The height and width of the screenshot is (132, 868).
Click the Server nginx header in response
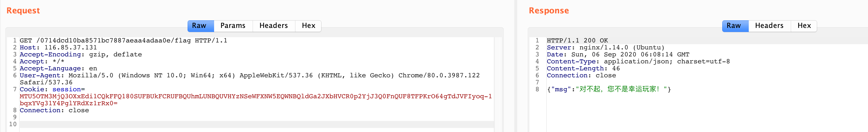click(x=605, y=47)
